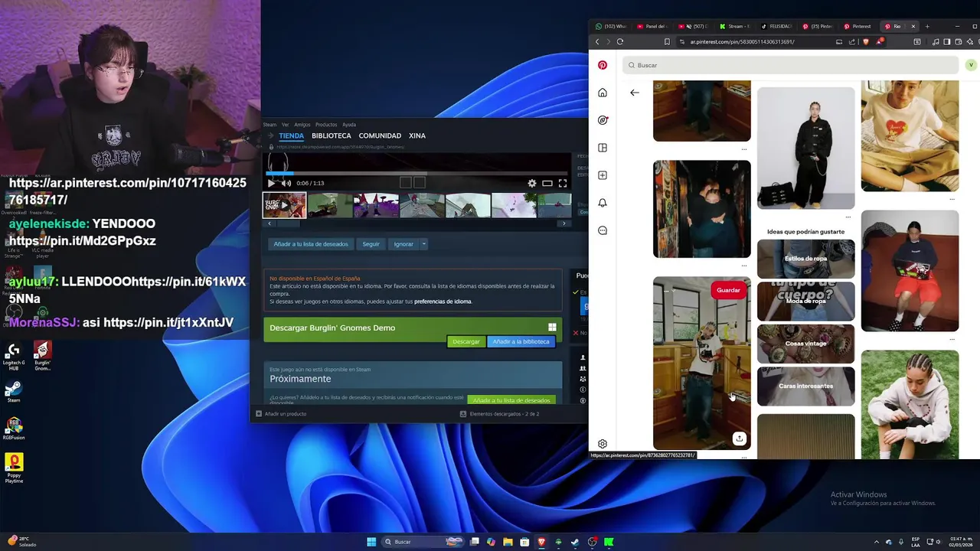This screenshot has width=980, height=551.
Task: Reload the browser page
Action: click(620, 41)
